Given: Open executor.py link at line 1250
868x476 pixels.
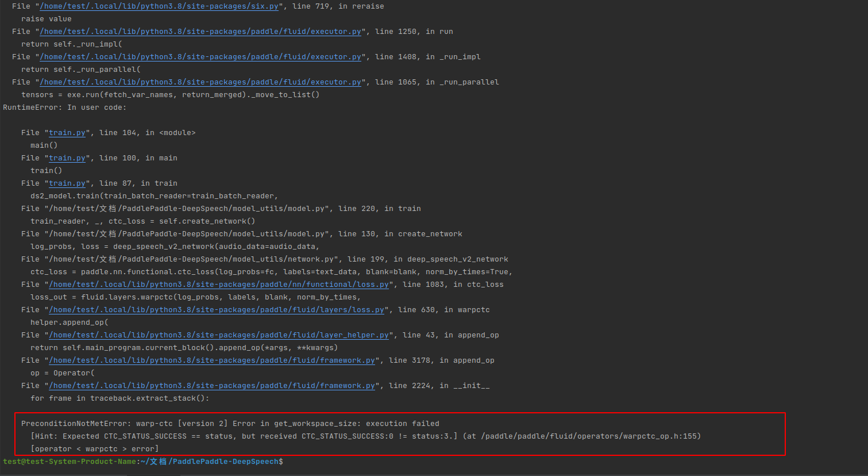Looking at the screenshot, I should coord(200,31).
